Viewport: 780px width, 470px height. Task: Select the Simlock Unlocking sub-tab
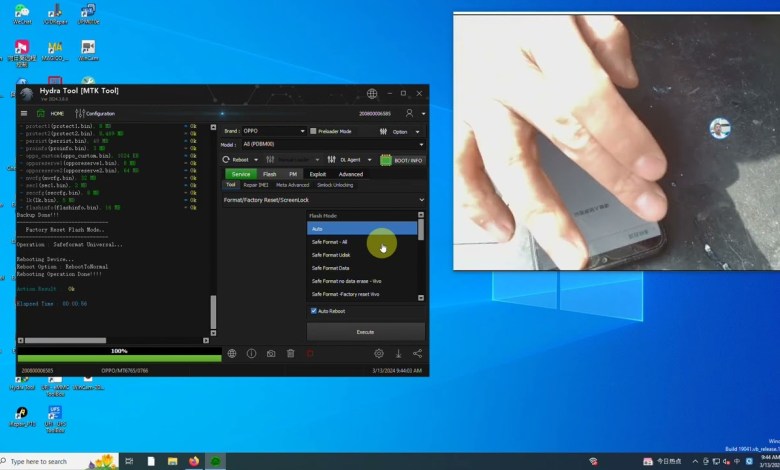(x=335, y=185)
